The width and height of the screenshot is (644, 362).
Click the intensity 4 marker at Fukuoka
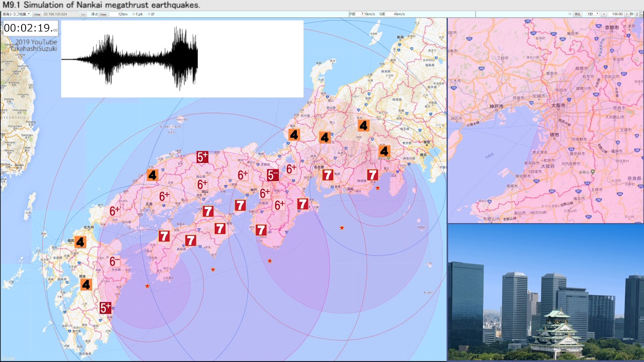[80, 242]
